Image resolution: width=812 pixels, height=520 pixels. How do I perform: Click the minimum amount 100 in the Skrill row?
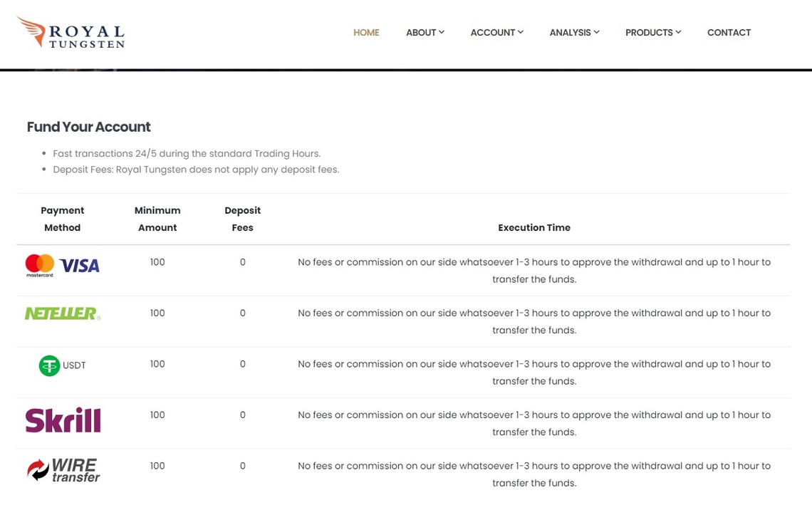tap(157, 415)
